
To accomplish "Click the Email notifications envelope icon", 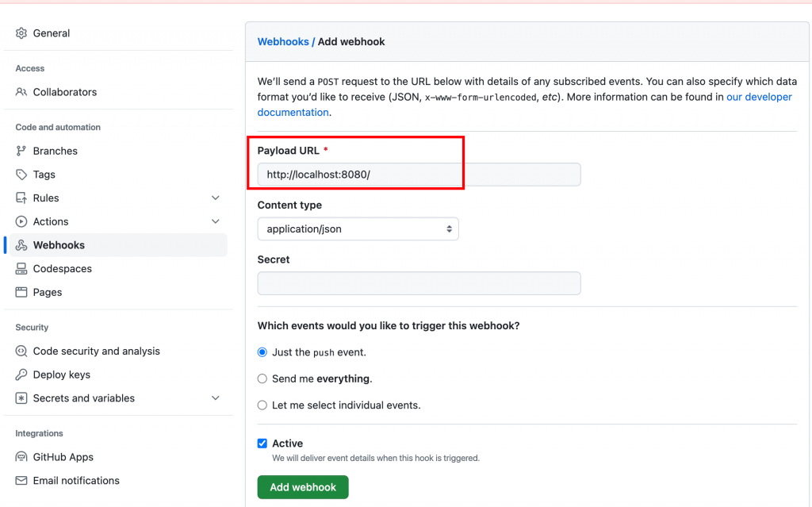I will pos(21,481).
